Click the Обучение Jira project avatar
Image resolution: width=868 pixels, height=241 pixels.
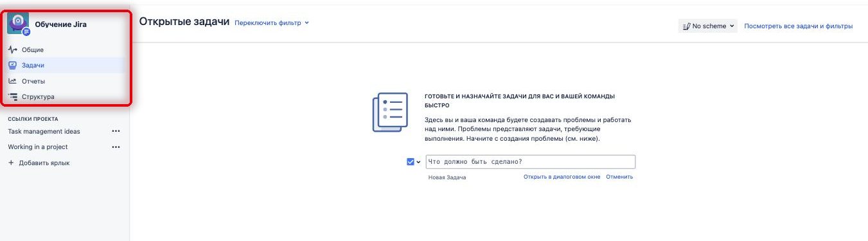point(18,23)
